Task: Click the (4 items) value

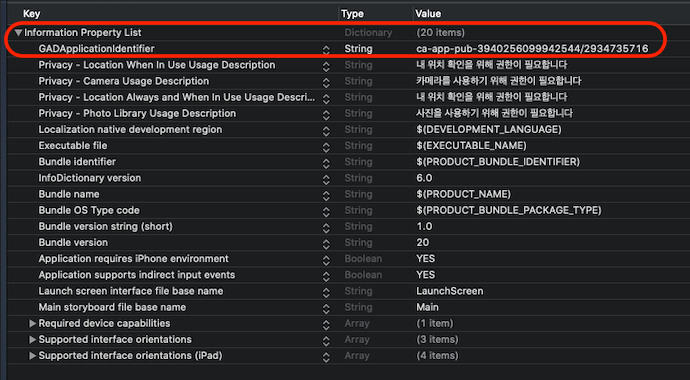Action: (437, 355)
